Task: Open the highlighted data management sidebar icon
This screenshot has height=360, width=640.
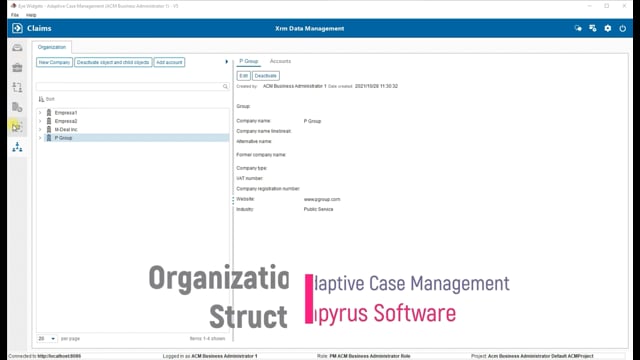Action: [x=17, y=127]
